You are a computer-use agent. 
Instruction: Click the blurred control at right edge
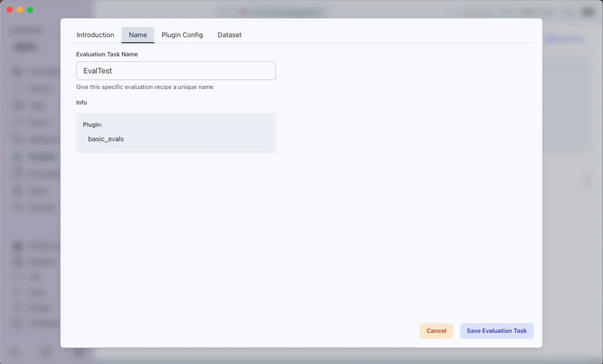pyautogui.click(x=589, y=181)
